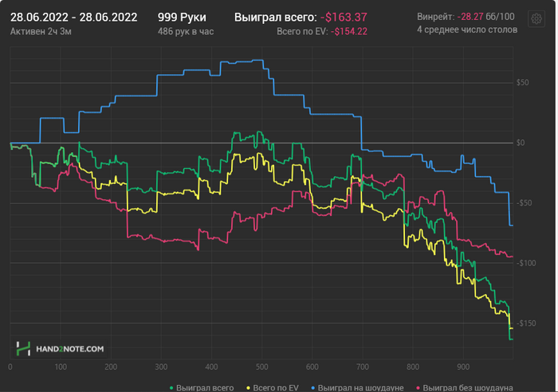The height and width of the screenshot is (392, 558).
Task: Toggle the 'Выиграл без шоудауна' red legend entry
Action: pyautogui.click(x=465, y=388)
